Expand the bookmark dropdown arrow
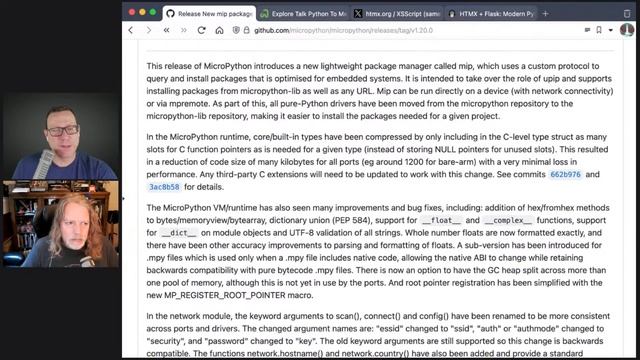640x360 pixels. (611, 30)
